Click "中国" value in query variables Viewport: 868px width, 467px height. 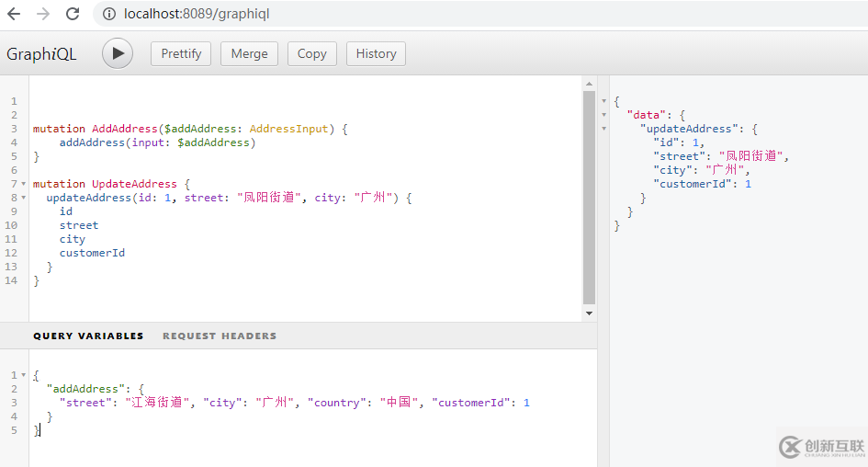[398, 402]
